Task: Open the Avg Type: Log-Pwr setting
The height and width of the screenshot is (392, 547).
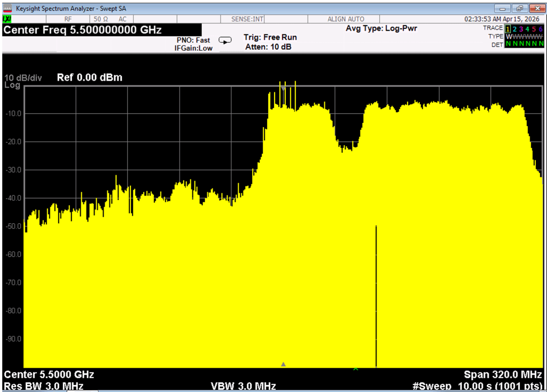Action: tap(381, 28)
